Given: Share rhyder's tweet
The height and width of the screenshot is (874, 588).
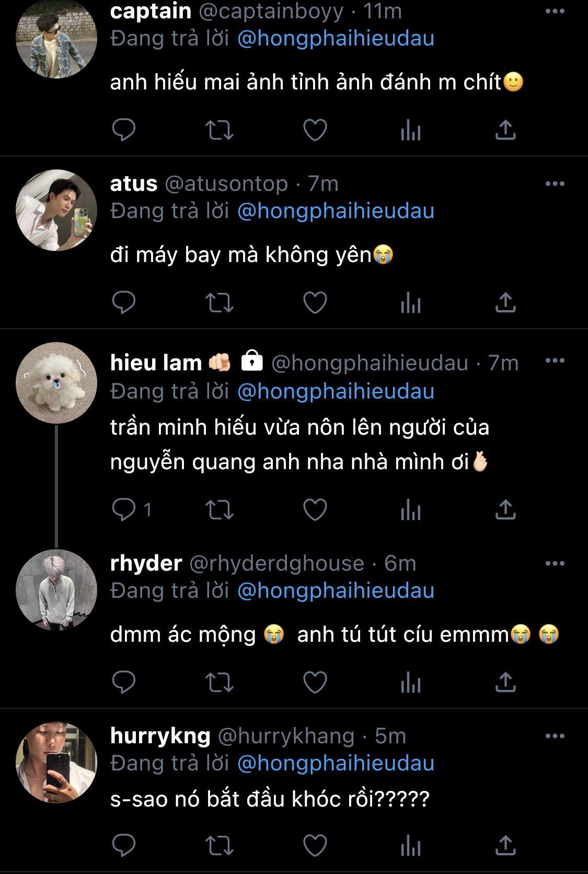Looking at the screenshot, I should pyautogui.click(x=505, y=682).
